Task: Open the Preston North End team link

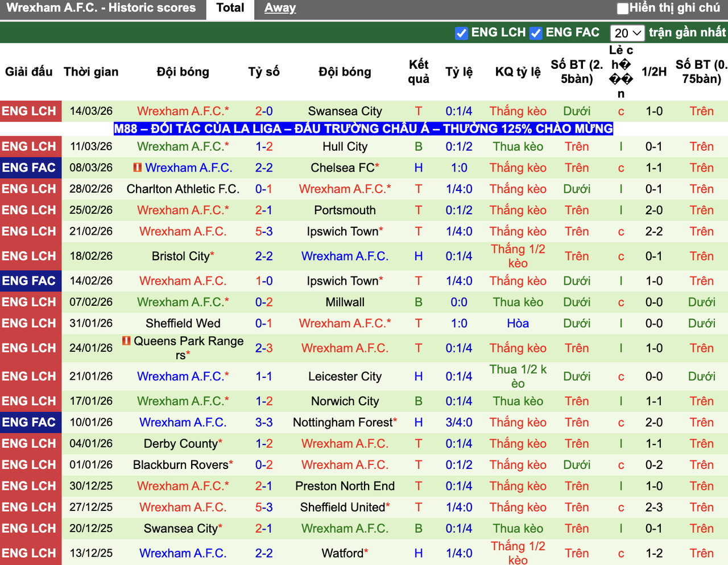Action: pyautogui.click(x=345, y=486)
